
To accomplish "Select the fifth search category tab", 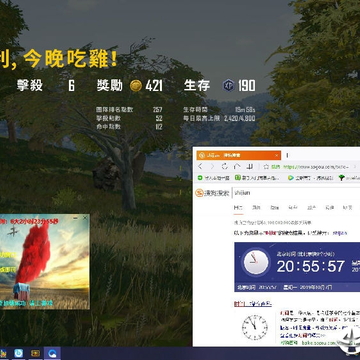I will click(312, 208).
